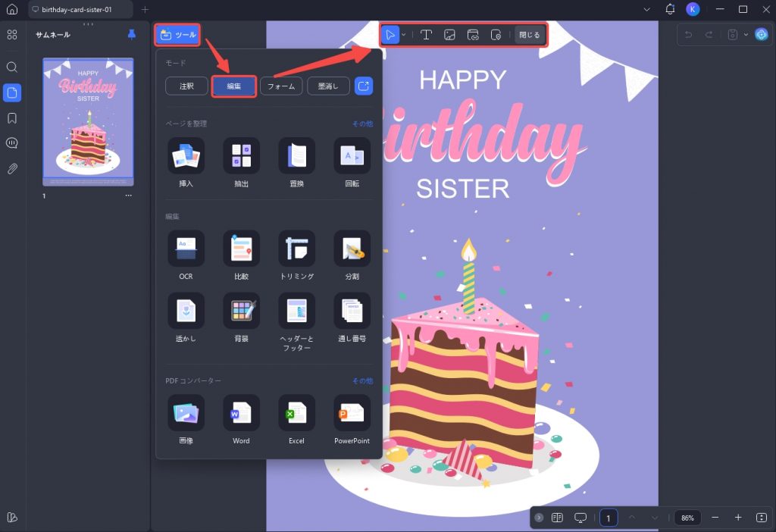Open the 背景 (background) tool
This screenshot has height=532, width=776.
242,318
